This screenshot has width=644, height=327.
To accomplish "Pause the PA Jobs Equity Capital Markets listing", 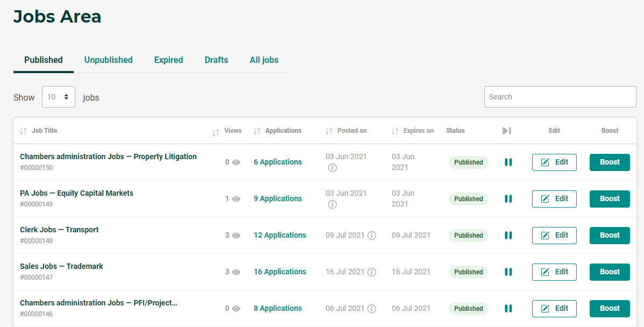I will [x=508, y=199].
